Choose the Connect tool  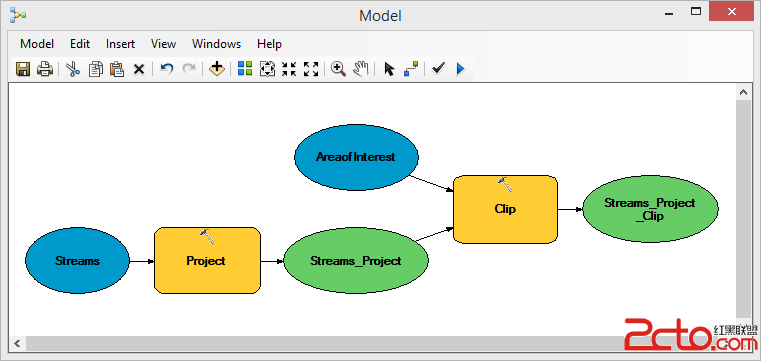click(x=411, y=69)
